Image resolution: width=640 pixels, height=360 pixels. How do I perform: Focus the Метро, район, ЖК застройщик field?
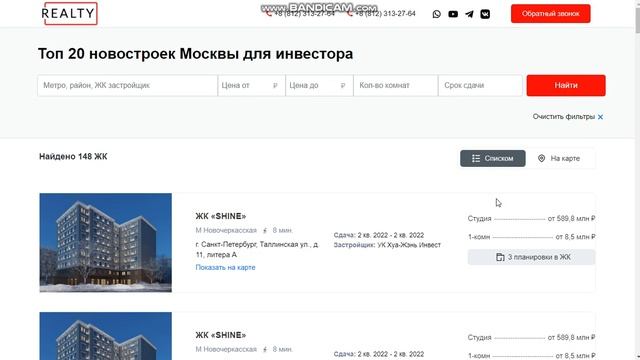coord(127,85)
